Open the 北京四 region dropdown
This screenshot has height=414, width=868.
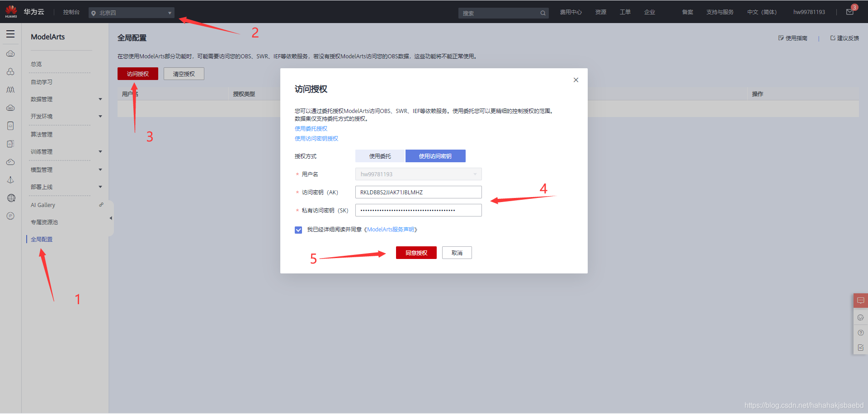(x=132, y=13)
